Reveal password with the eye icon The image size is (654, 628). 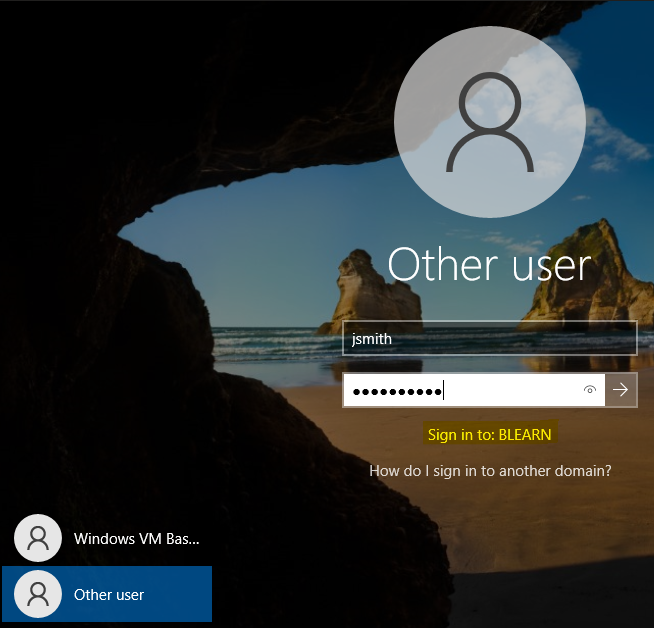tap(589, 390)
